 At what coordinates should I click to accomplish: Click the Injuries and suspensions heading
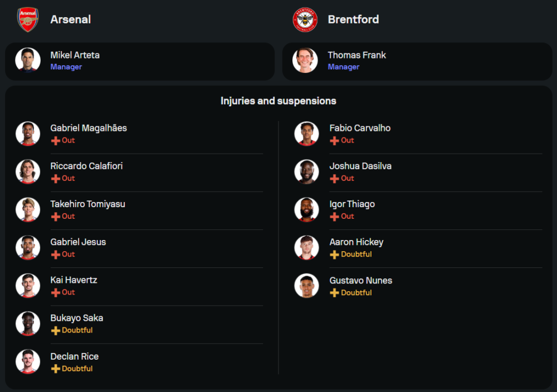click(x=278, y=101)
